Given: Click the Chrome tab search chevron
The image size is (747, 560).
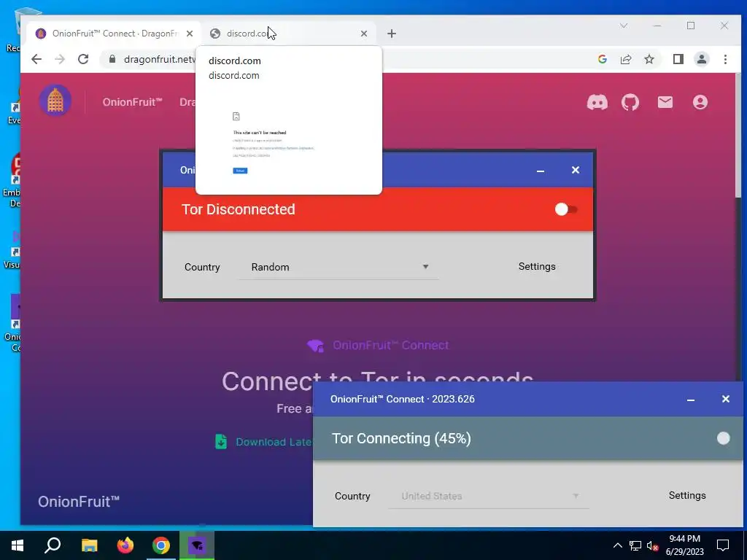Looking at the screenshot, I should pyautogui.click(x=623, y=26).
